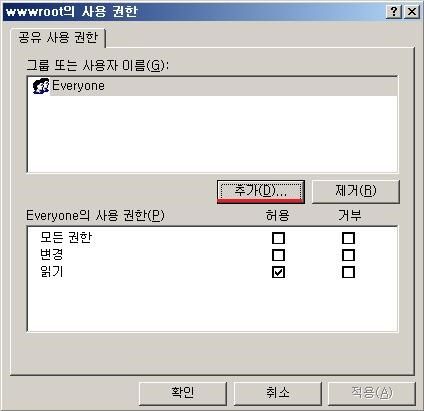Tick the 거부 checkbox for 변경
The width and height of the screenshot is (424, 411).
coord(348,255)
